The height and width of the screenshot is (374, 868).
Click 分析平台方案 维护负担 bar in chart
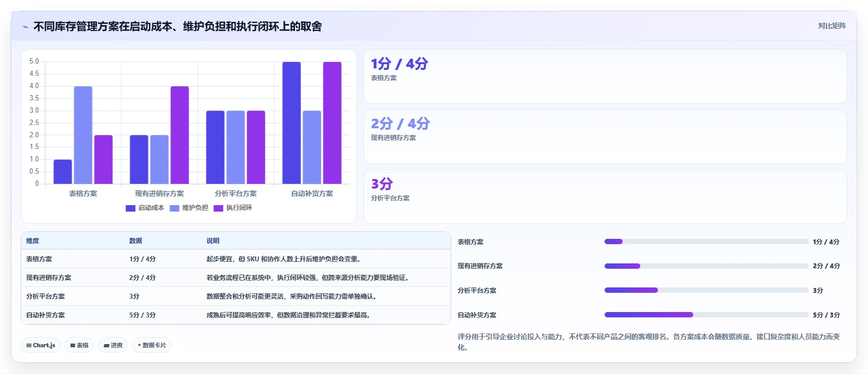(x=236, y=147)
